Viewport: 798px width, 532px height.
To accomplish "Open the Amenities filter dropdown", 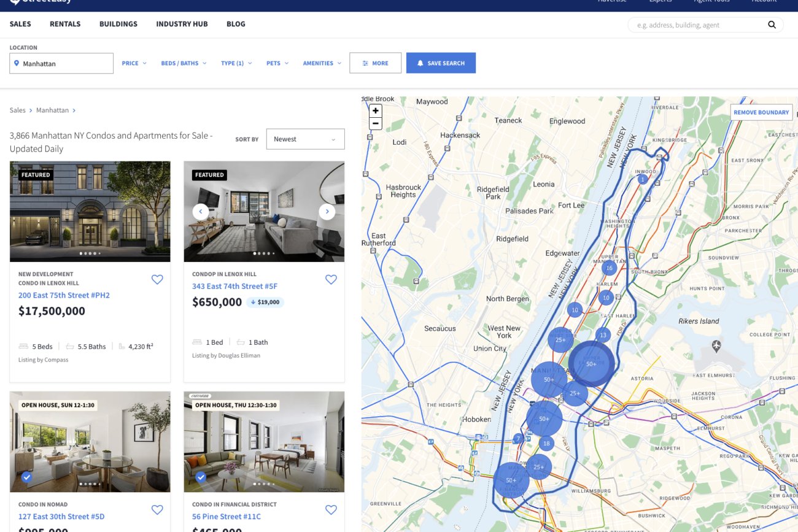I will pos(322,63).
